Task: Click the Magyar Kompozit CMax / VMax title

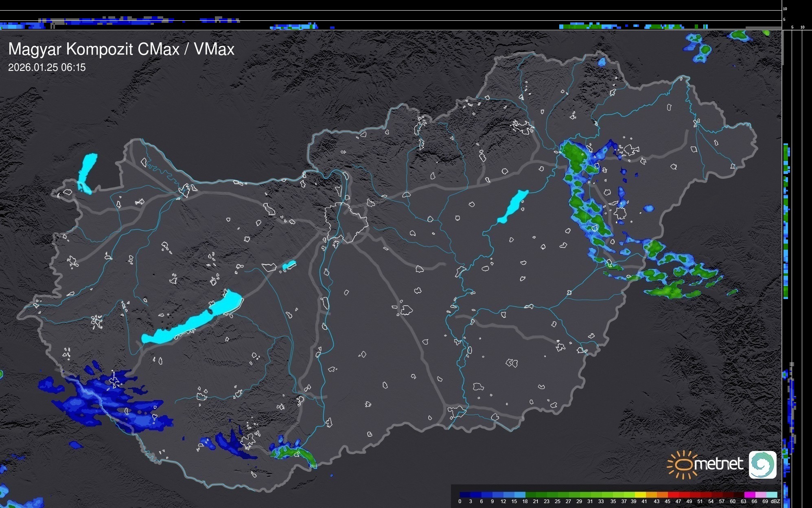Action: [x=121, y=49]
